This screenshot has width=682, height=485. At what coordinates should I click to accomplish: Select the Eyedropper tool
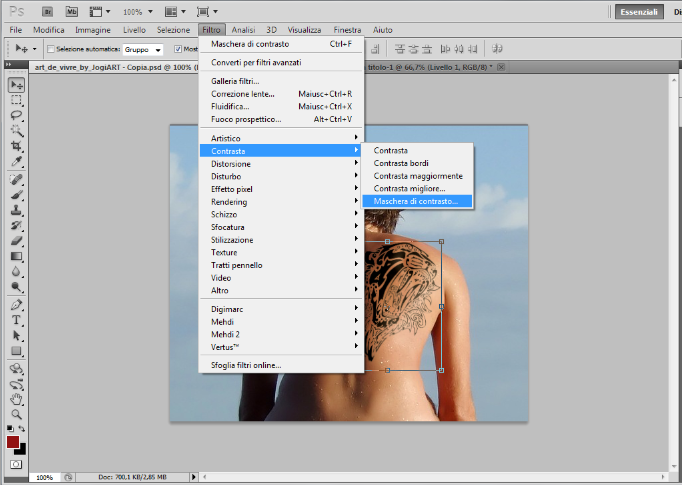tap(16, 161)
